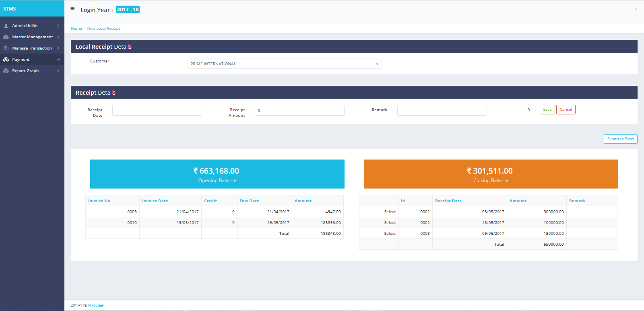
Task: Click the Manage Transaction sidebar icon
Action: point(6,48)
